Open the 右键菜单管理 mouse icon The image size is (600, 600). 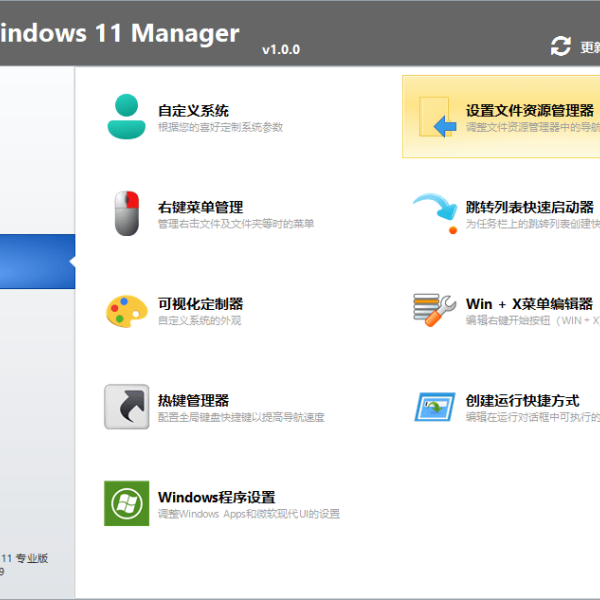[x=127, y=213]
